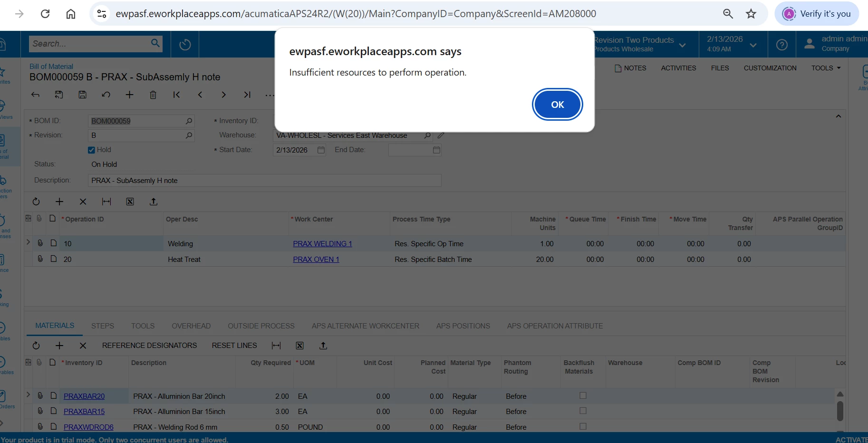Click the Description input field
This screenshot has width=868, height=443.
point(264,181)
